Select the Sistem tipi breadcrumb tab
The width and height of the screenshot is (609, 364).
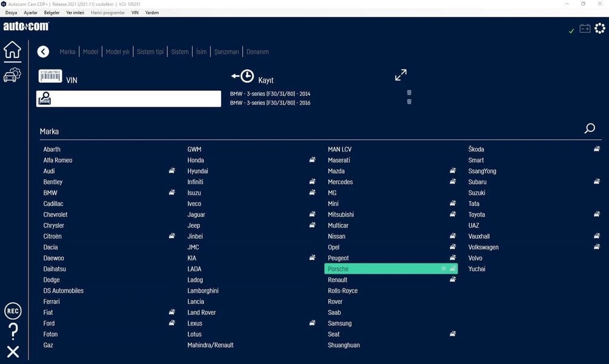click(150, 51)
